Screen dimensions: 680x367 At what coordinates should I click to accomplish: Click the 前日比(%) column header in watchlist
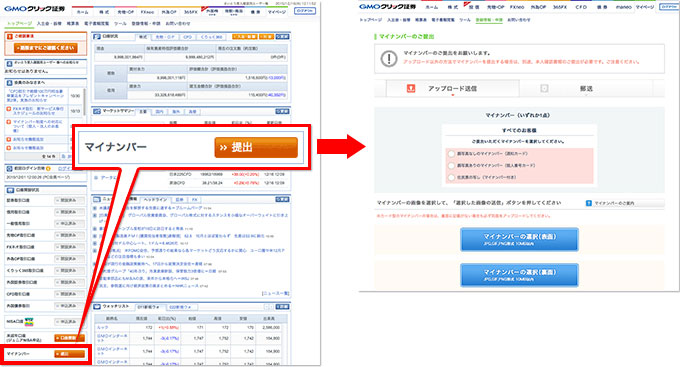tap(166, 318)
